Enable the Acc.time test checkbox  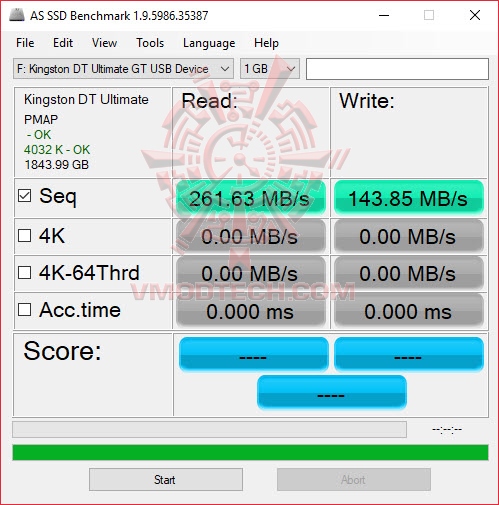(x=25, y=309)
